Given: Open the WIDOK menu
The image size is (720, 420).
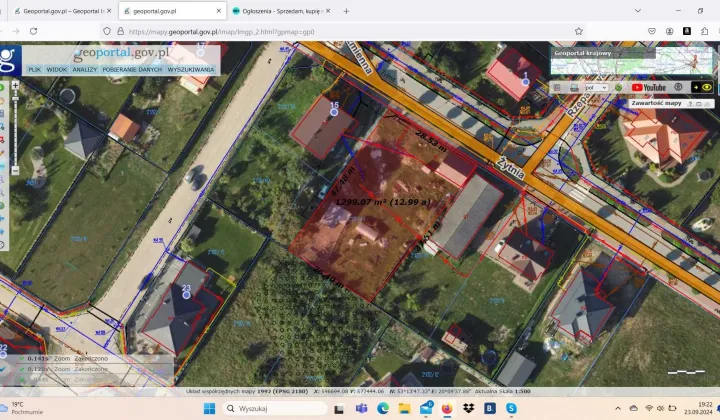Looking at the screenshot, I should [x=57, y=70].
